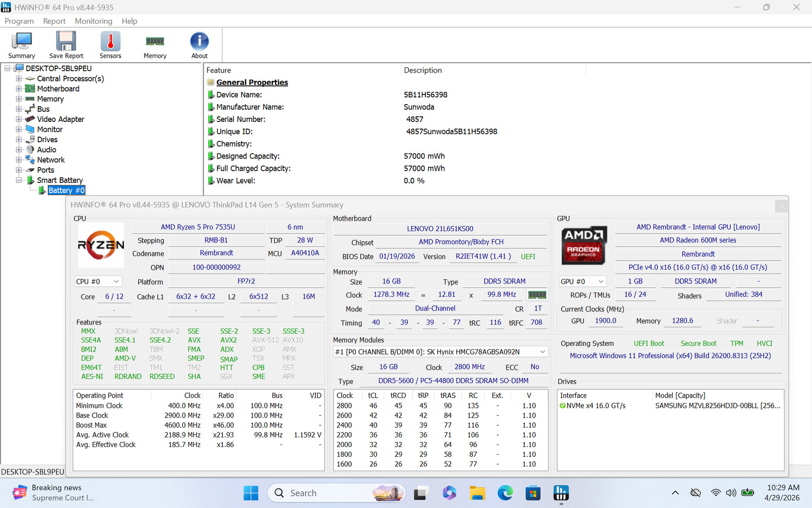This screenshot has width=812, height=508.
Task: Click the General Properties heading
Action: 252,82
